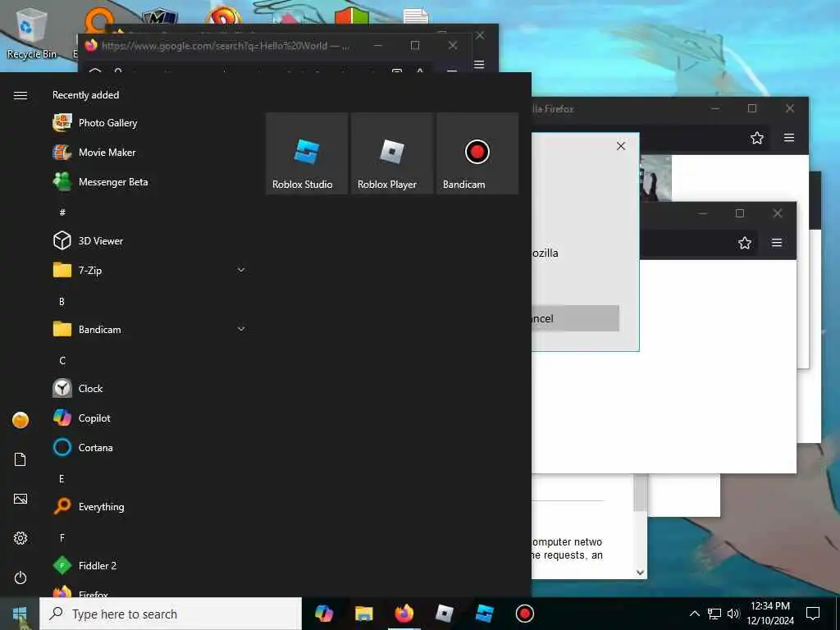Click the F letter header in app list

[x=62, y=538]
